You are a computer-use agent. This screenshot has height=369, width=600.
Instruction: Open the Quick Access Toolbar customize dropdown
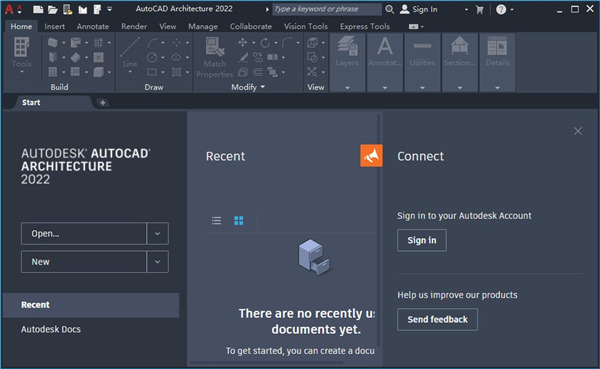(x=109, y=9)
